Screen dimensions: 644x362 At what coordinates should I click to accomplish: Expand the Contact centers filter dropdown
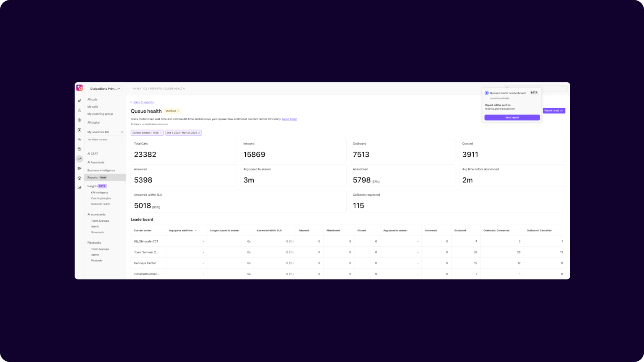tap(147, 133)
